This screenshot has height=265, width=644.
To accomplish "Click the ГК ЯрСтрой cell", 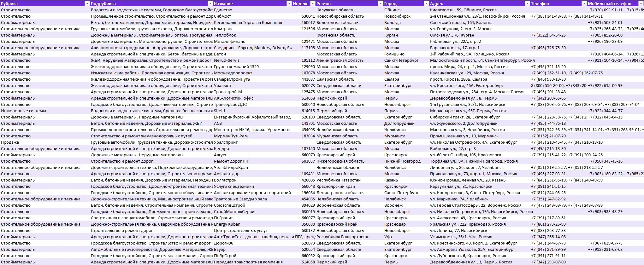I will coord(252,256).
